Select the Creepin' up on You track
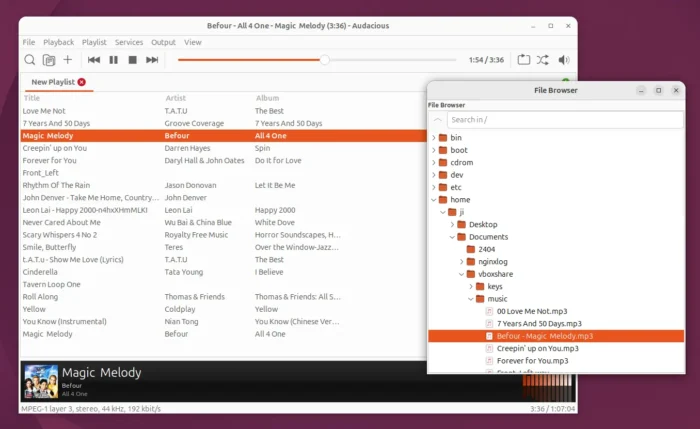Screen dimensions: 700x429 [x=223, y=148]
